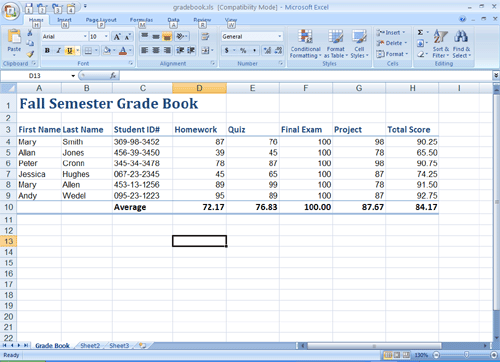Customize Quick Access Toolbar dropdown
The image size is (500, 362).
coord(85,6)
